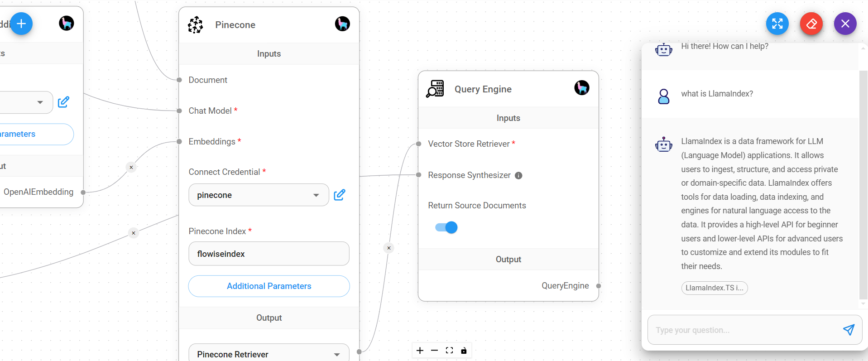The height and width of the screenshot is (361, 868).
Task: Edit the pinecone credential with the pencil icon
Action: click(x=340, y=195)
